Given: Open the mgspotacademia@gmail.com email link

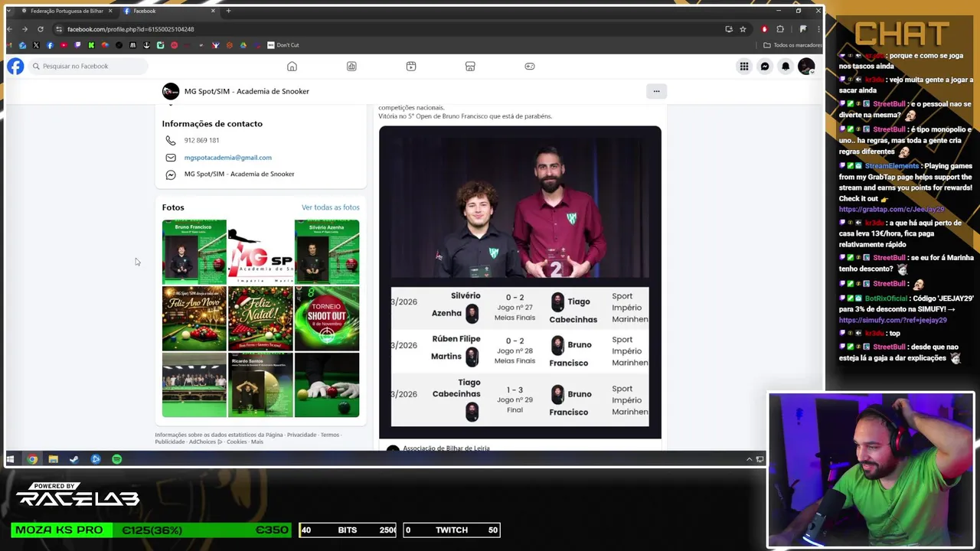Looking at the screenshot, I should coord(227,158).
